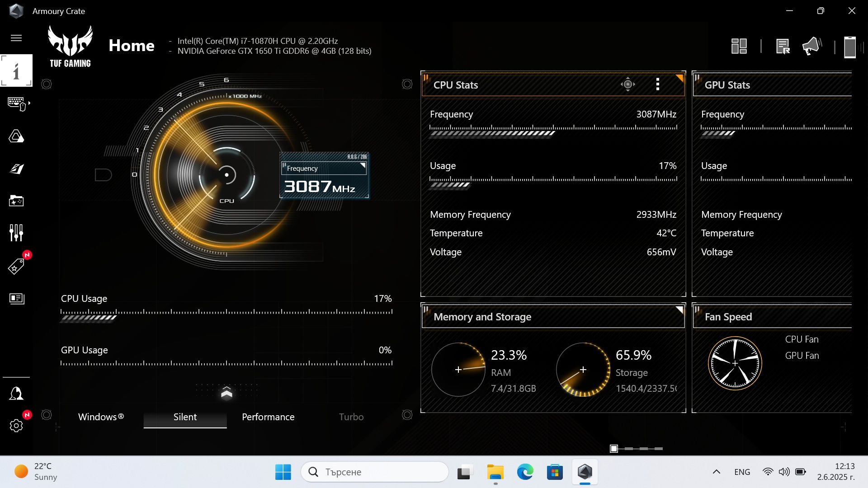Click the first page indicator square
868x488 pixels.
pyautogui.click(x=613, y=449)
